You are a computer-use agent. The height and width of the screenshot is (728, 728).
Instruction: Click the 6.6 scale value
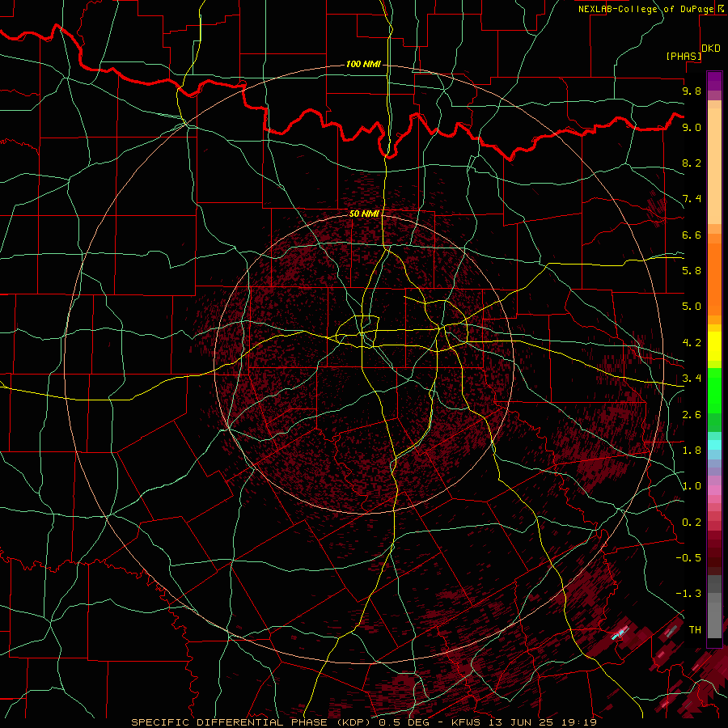click(x=692, y=235)
